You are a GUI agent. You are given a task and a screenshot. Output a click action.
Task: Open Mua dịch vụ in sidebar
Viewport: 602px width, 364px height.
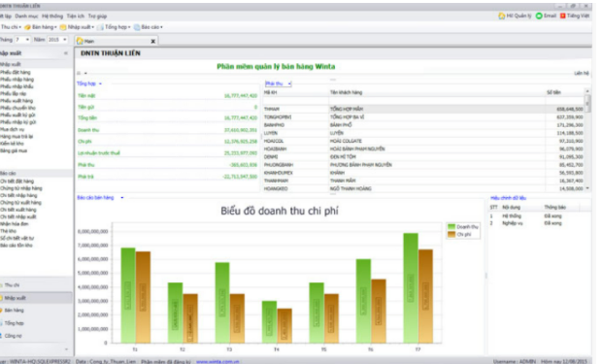(x=12, y=129)
